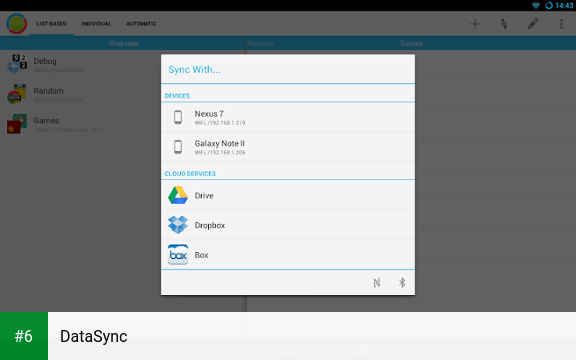Click the Random list icon
This screenshot has height=360, width=576.
(17, 94)
